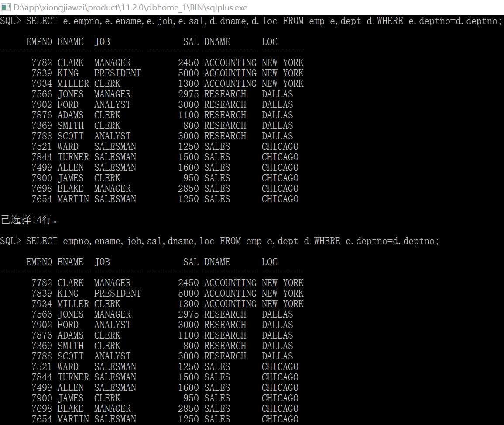
Task: Click KING in the first result table
Action: [x=68, y=73]
